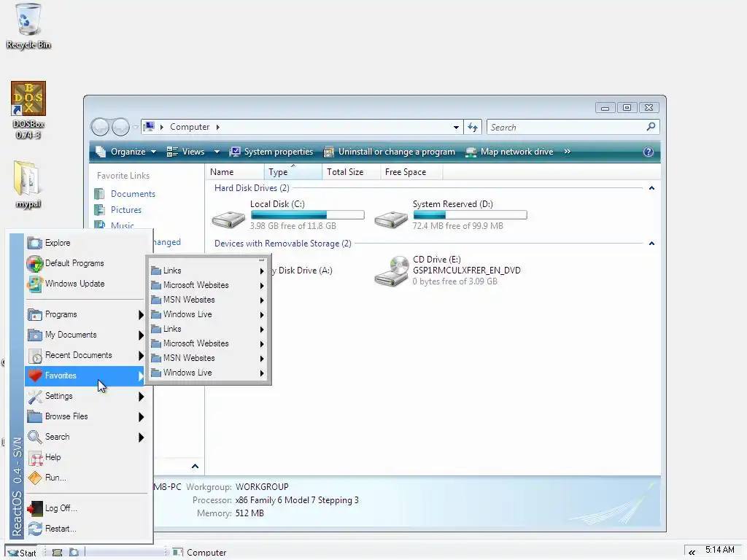
Task: Open the Views dropdown arrow
Action: (x=217, y=152)
